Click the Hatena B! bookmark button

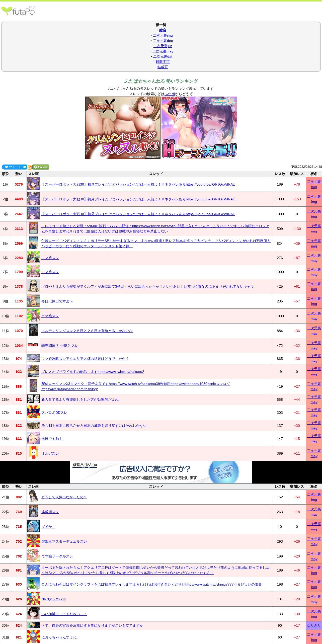24,167
